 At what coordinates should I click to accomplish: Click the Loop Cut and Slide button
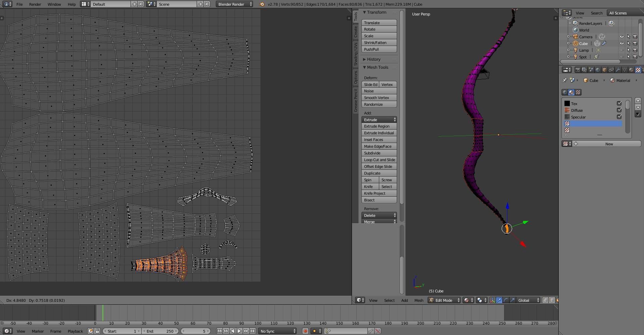[x=379, y=160]
